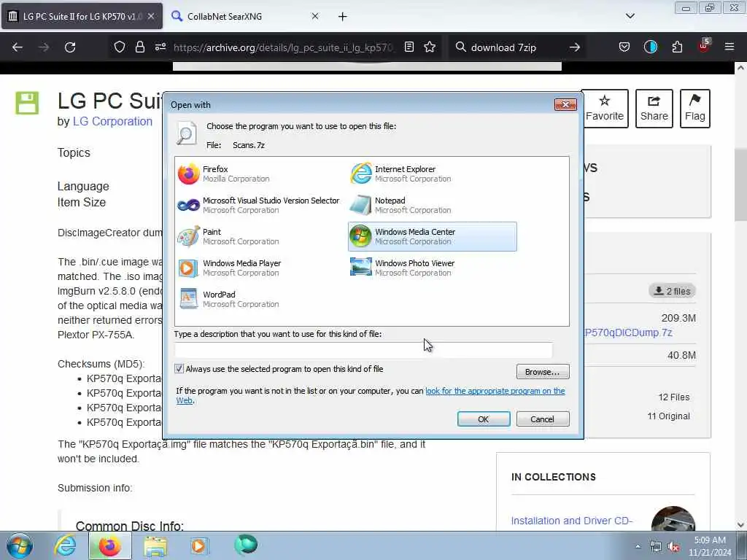Open Installation and Driver CD collection link

(572, 521)
